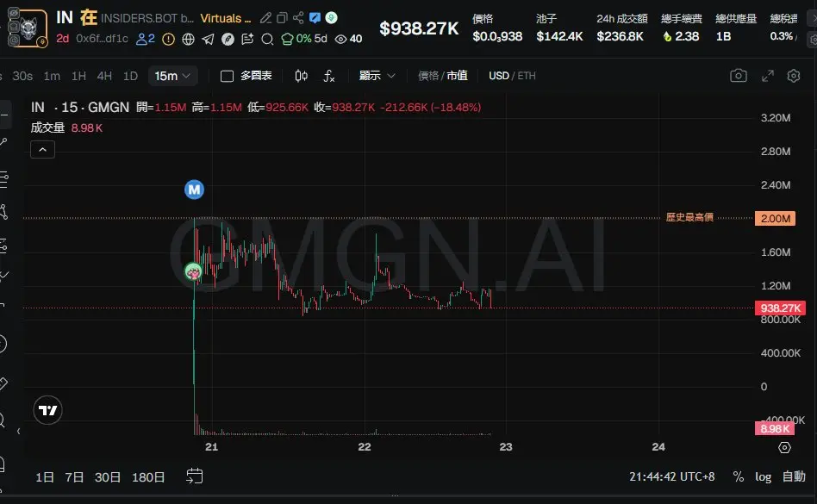Set range to 1日
Screen dimensions: 817x504
click(44, 477)
